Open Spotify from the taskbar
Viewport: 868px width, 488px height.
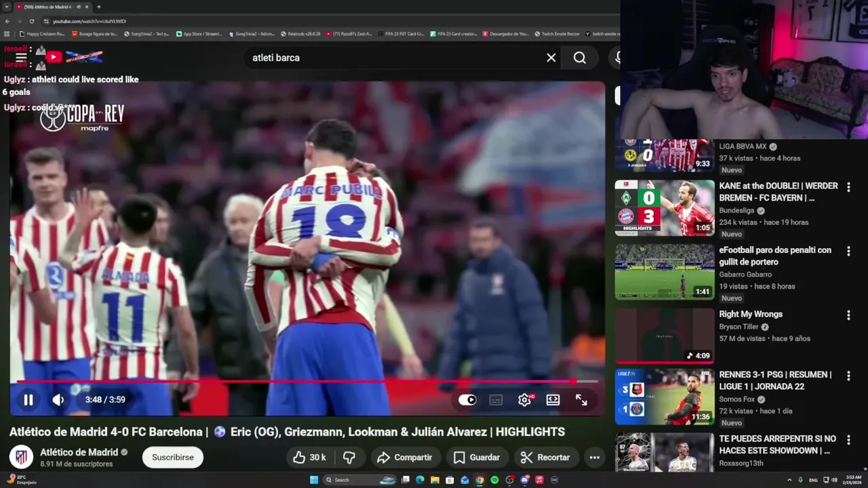tap(494, 480)
